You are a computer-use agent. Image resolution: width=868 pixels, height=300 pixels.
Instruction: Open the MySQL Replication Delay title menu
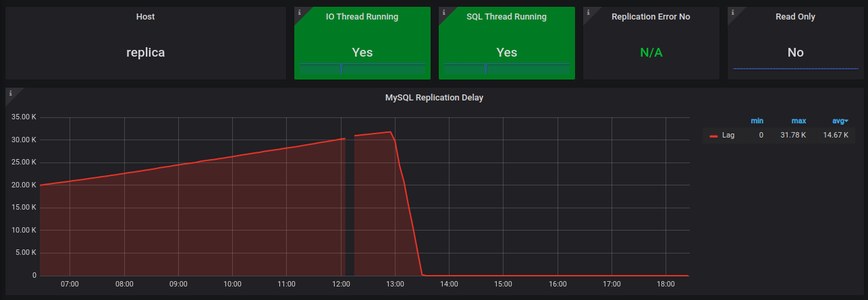coord(434,98)
